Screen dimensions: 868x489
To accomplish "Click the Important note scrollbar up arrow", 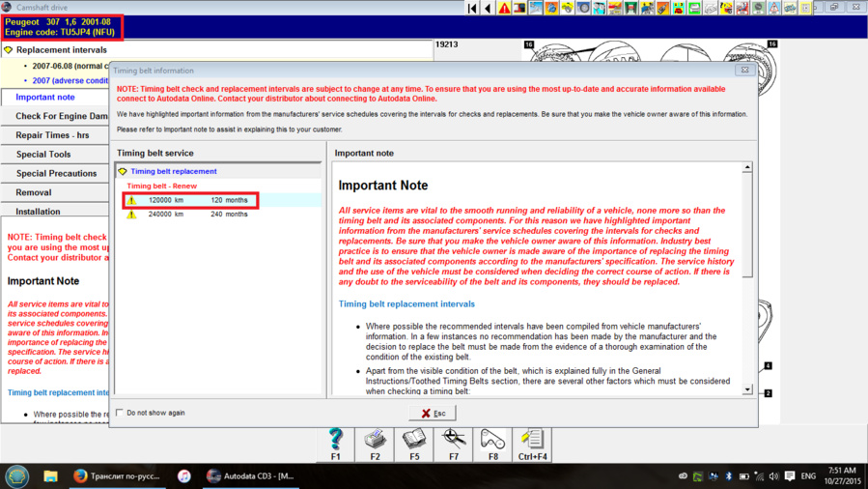I will (747, 167).
